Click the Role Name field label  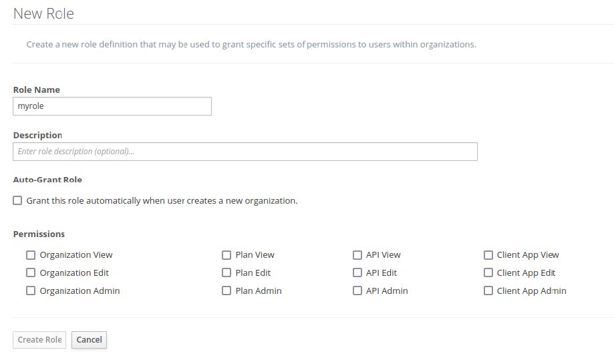(x=37, y=89)
